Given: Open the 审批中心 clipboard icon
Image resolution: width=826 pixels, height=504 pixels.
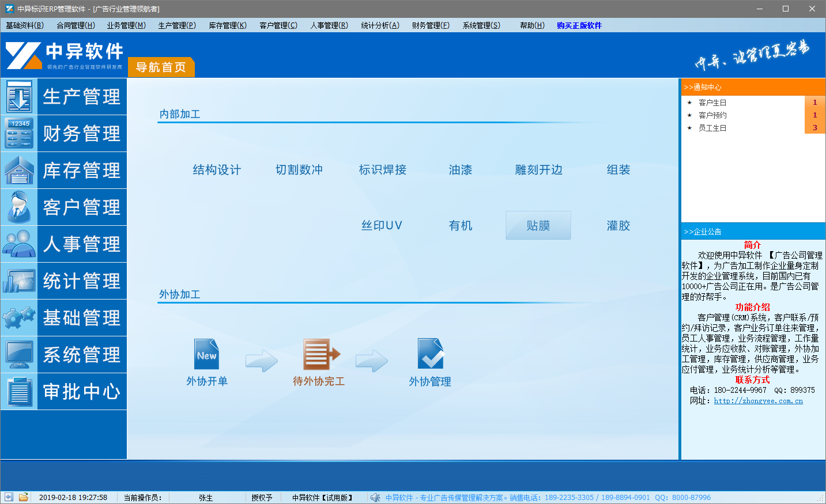Looking at the screenshot, I should pyautogui.click(x=19, y=392).
